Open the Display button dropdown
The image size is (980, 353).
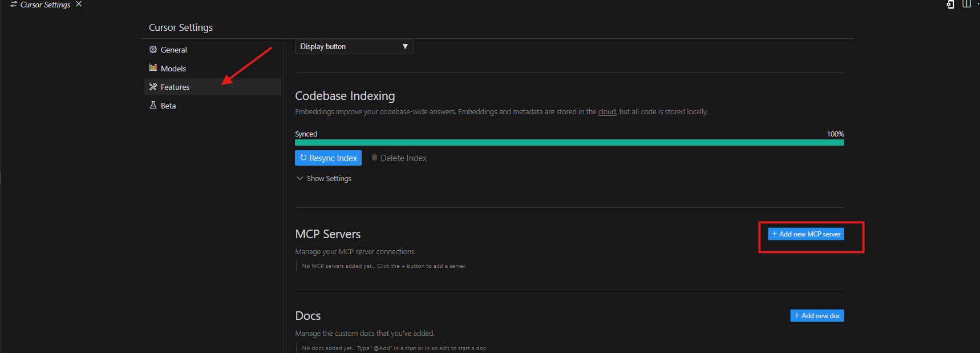(354, 46)
